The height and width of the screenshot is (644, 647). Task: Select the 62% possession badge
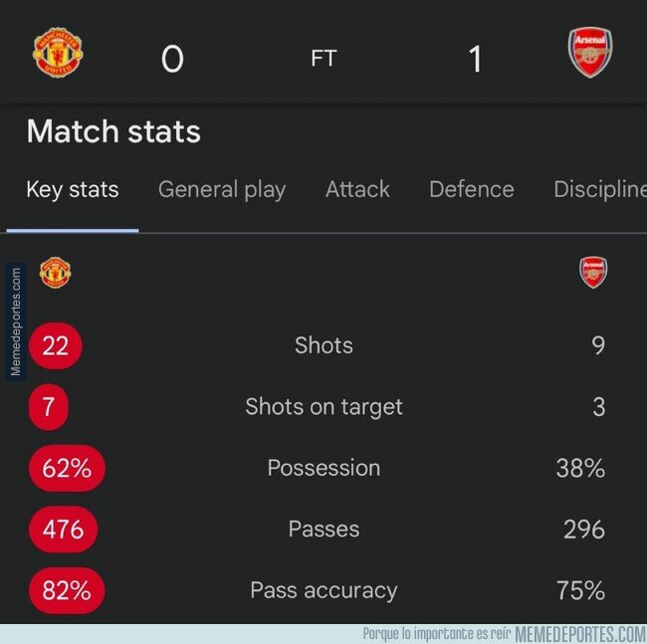[x=67, y=468]
